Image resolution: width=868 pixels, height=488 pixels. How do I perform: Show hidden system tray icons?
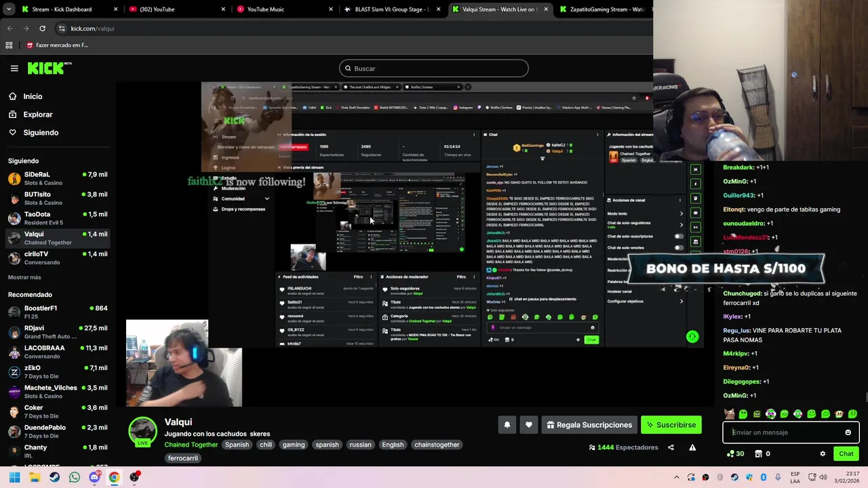pos(676,477)
